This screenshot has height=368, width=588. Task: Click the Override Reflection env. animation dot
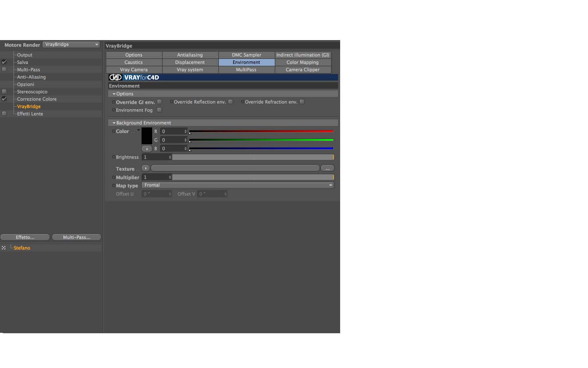pyautogui.click(x=171, y=102)
